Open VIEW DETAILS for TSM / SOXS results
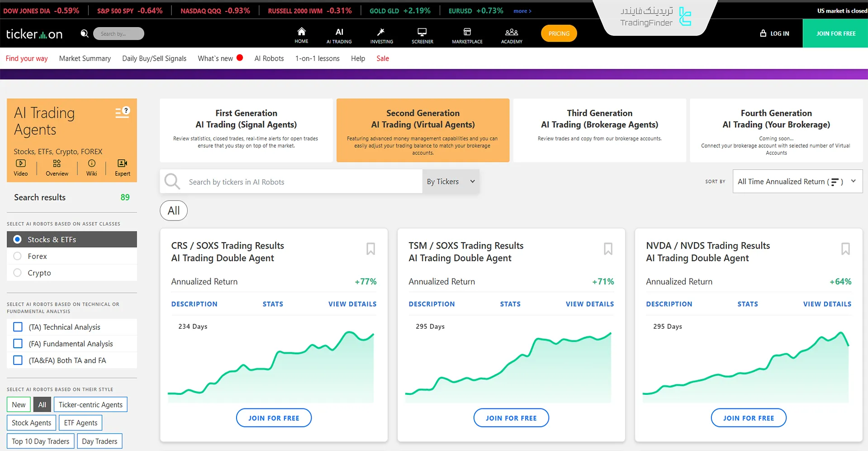Screen dimensions: 868x451 589,304
